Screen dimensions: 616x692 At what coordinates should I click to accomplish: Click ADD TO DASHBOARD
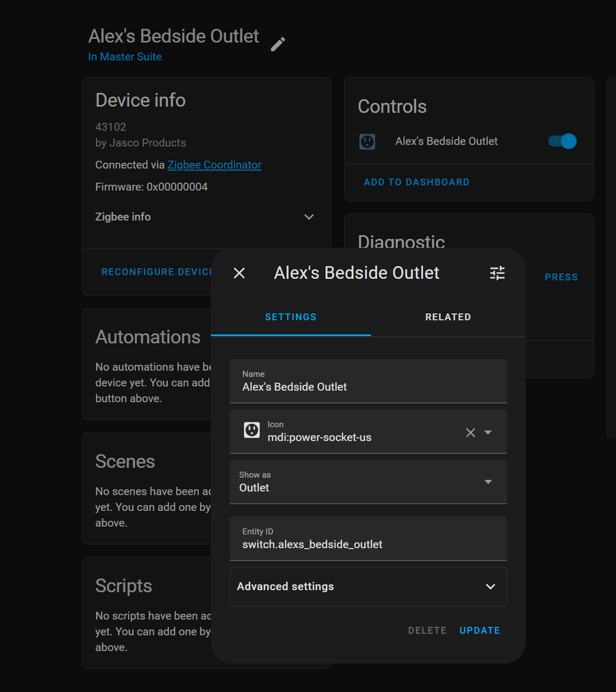point(416,182)
